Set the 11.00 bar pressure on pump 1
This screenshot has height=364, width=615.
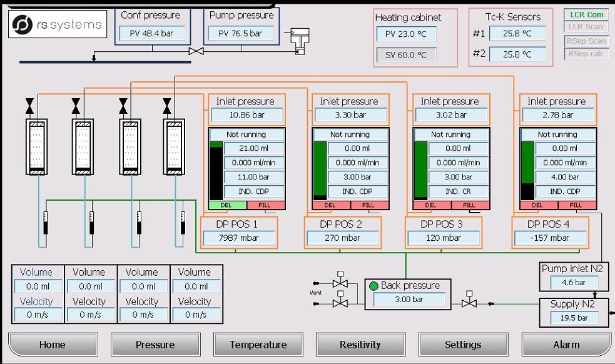(254, 177)
